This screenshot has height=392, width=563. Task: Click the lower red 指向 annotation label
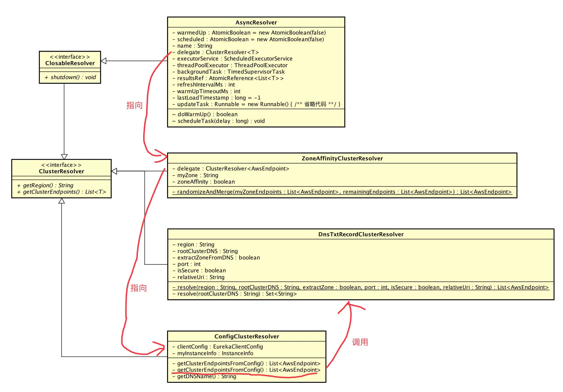point(139,288)
